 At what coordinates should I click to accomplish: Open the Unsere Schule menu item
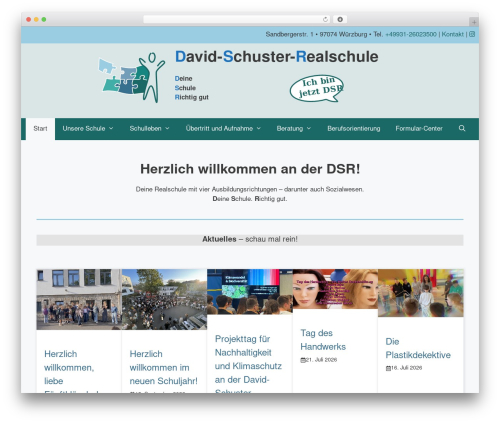[x=84, y=129]
